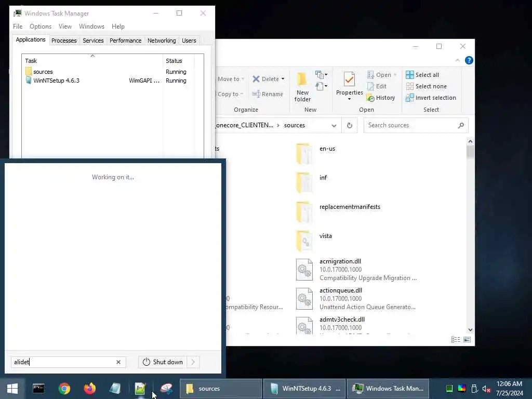This screenshot has height=399, width=532.
Task: Sort by the Task column header
Action: (x=92, y=61)
